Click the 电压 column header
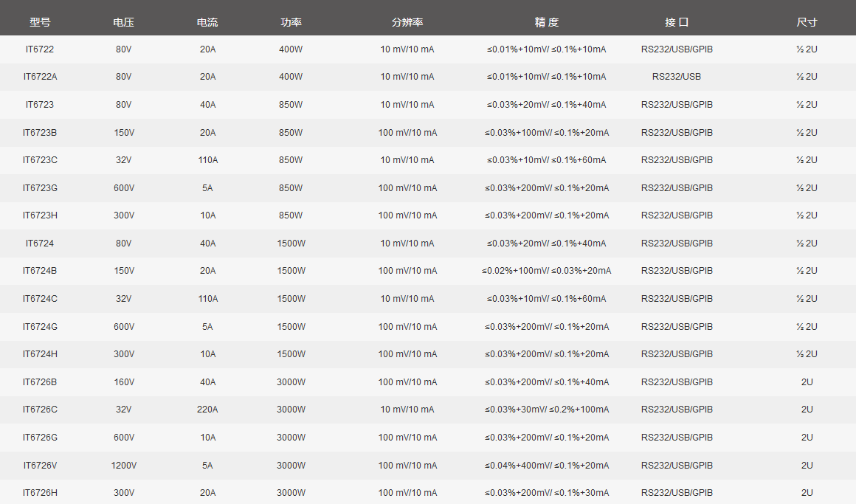Viewport: 856px width, 504px height. 124,22
